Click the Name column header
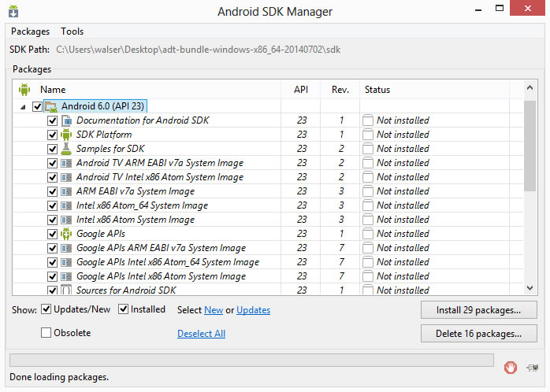 coord(53,90)
